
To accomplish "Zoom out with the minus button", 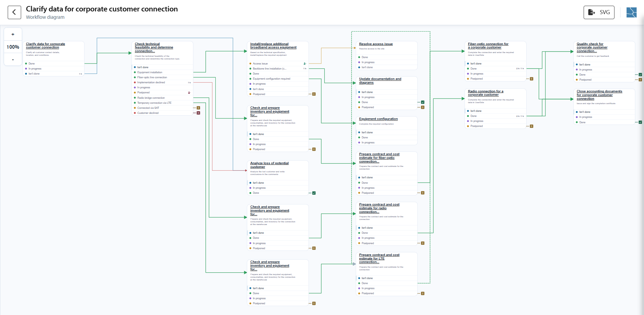I will pos(13,60).
